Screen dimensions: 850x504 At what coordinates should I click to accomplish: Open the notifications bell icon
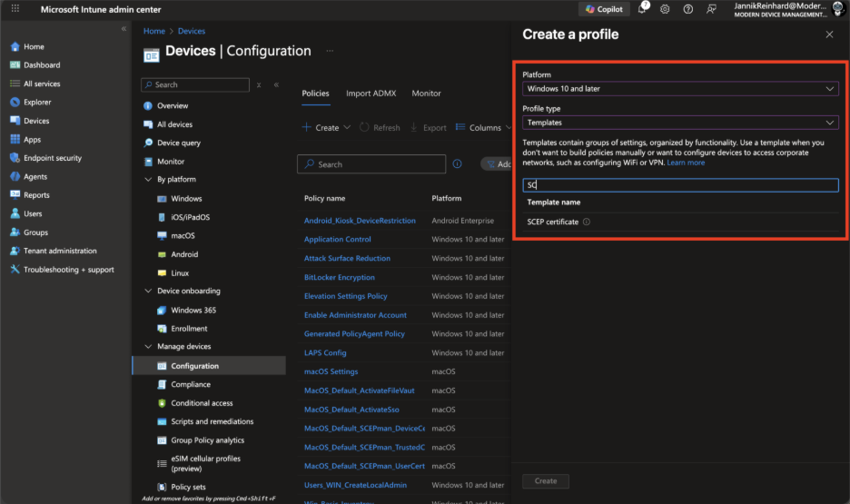(643, 9)
